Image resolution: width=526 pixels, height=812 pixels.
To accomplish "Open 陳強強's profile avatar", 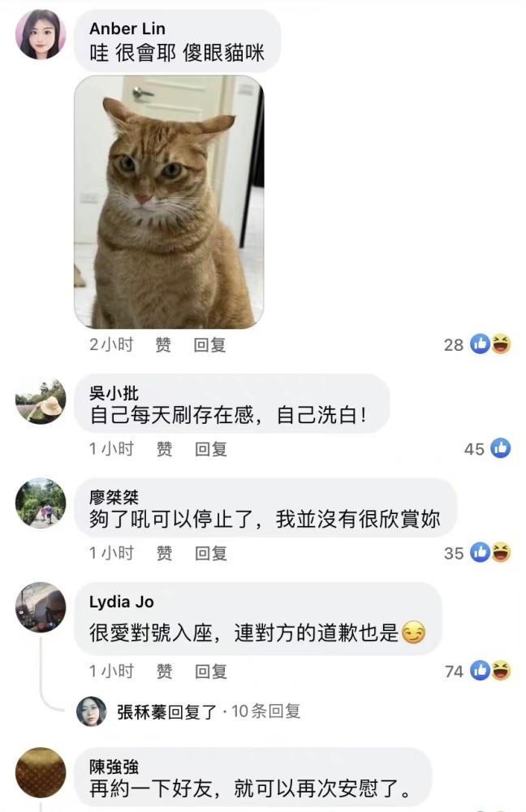I will click(x=41, y=773).
